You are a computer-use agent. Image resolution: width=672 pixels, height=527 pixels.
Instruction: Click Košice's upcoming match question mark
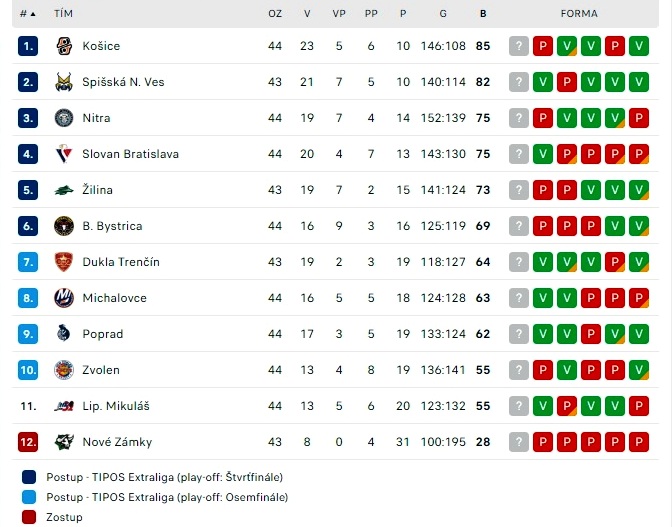pos(519,46)
